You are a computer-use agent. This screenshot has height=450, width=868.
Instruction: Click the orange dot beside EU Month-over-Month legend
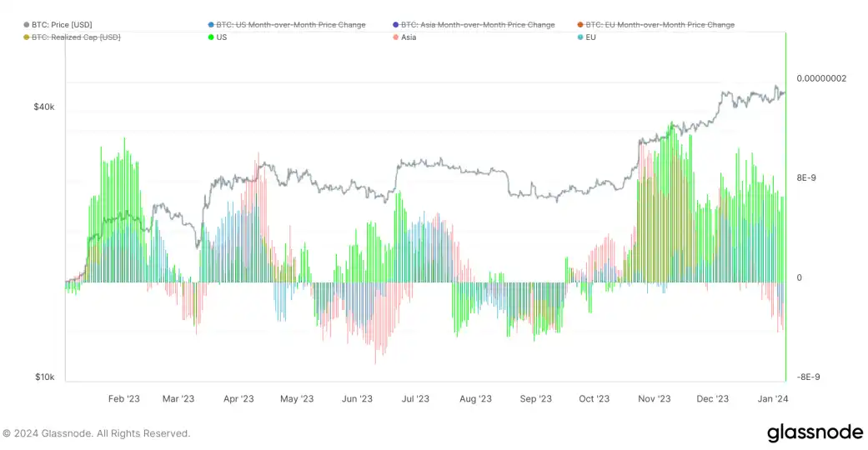[x=580, y=25]
